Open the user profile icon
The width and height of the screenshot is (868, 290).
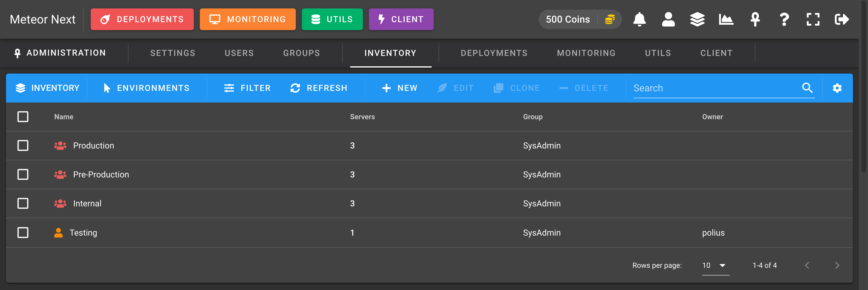pyautogui.click(x=668, y=19)
